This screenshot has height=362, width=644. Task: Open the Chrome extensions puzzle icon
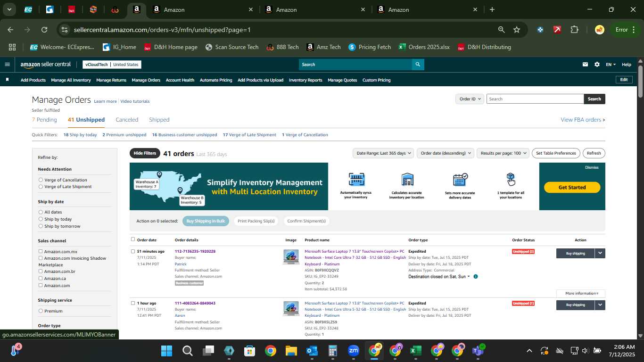[574, 30]
